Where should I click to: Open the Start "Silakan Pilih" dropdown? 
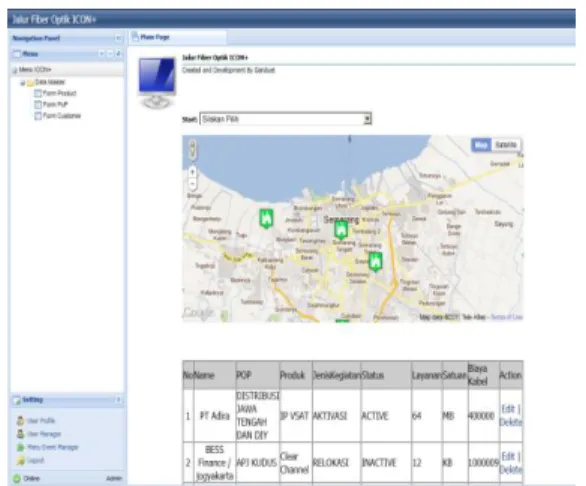click(286, 119)
